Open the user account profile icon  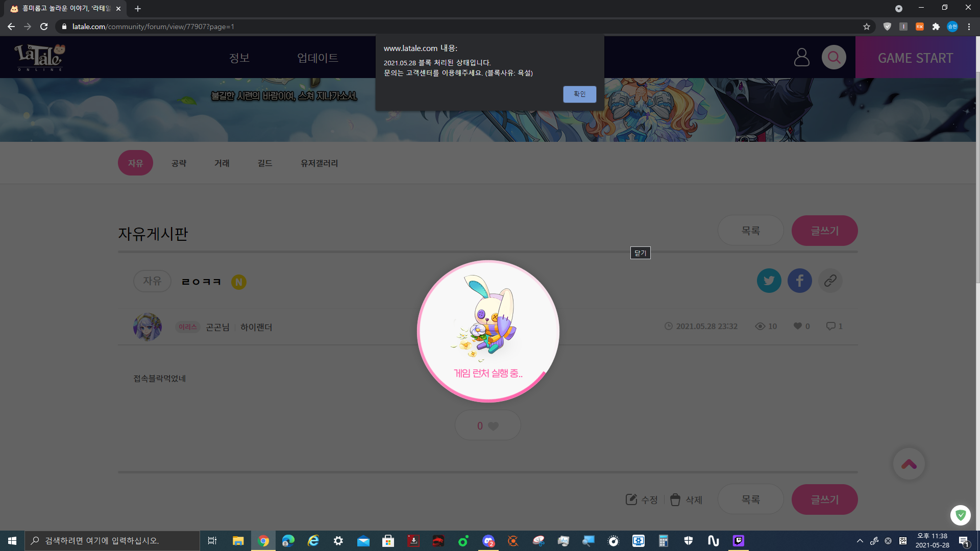tap(801, 57)
